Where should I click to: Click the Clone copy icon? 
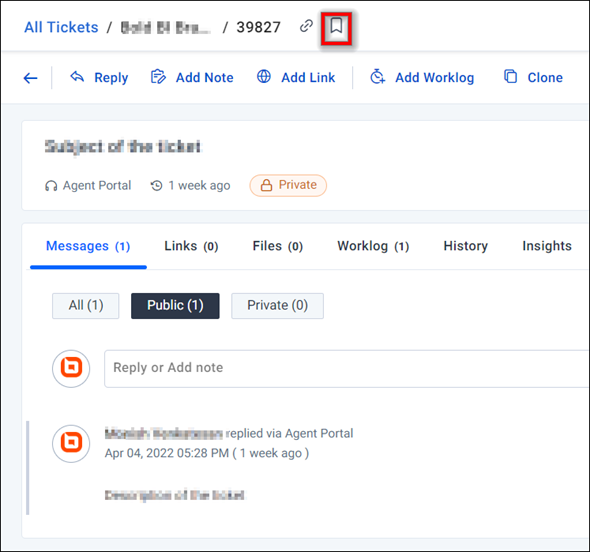[x=510, y=76]
